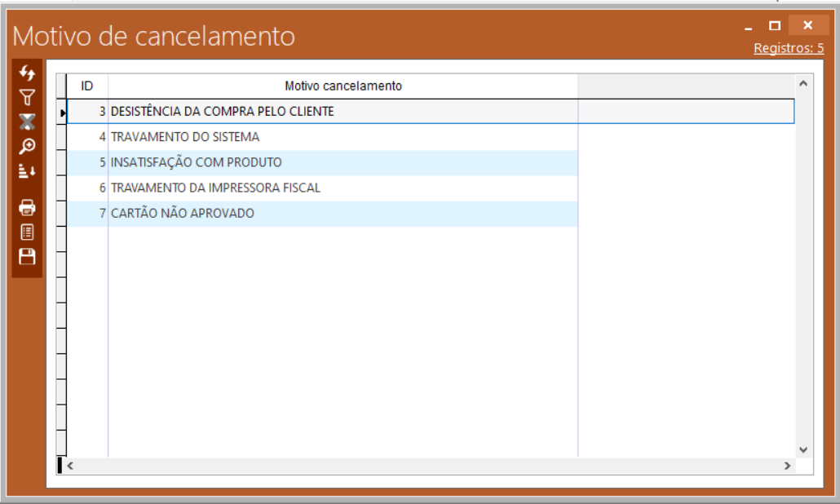Click the current-row indicator arrow for ID 3
Screen dimensions: 840x504
(x=62, y=112)
